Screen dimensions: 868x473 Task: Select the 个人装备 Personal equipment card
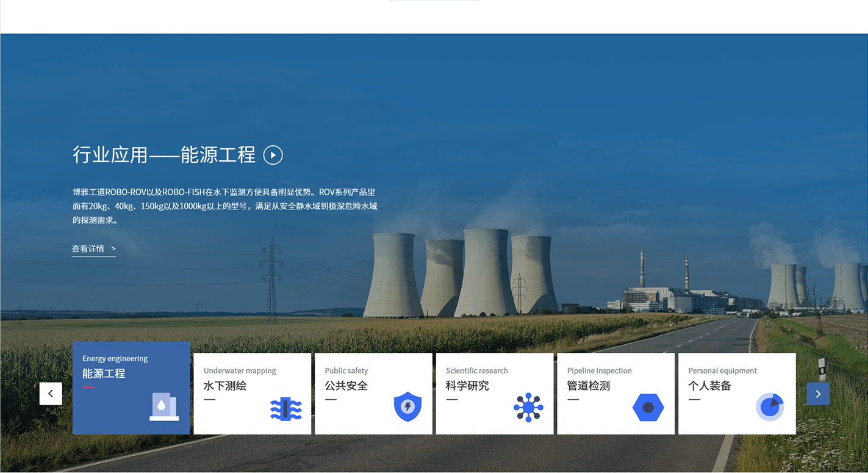point(737,394)
